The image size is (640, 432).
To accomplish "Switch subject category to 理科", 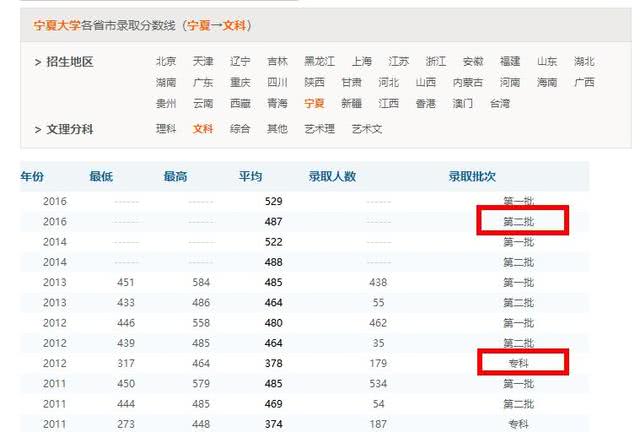I will (166, 129).
